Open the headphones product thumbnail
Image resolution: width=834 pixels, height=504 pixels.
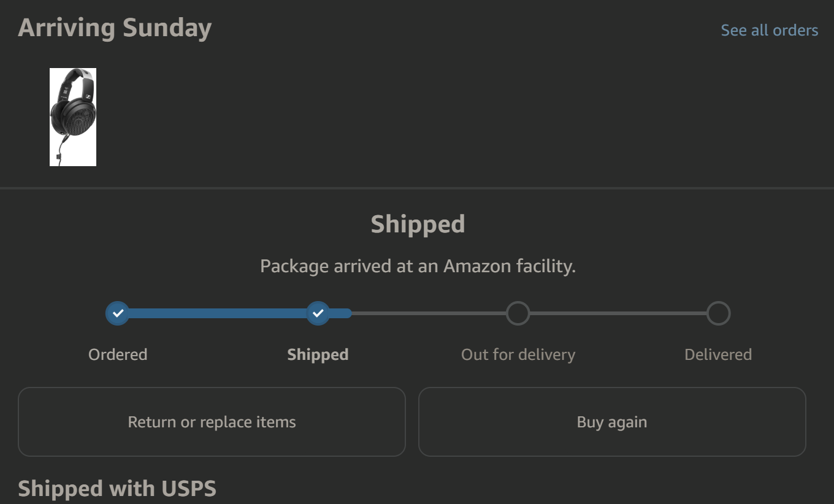(73, 117)
